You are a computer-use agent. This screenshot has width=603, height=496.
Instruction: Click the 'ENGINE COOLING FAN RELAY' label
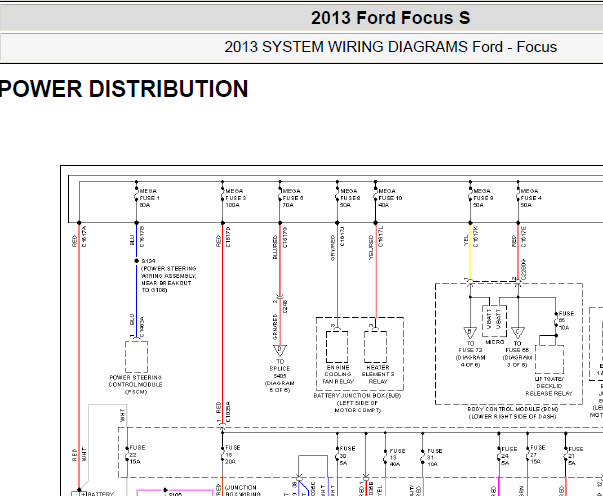[x=338, y=374]
